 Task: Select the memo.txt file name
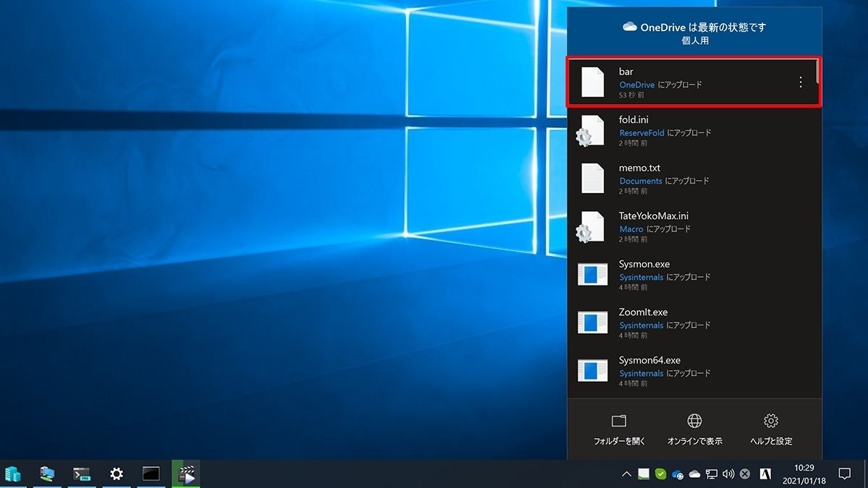point(639,168)
